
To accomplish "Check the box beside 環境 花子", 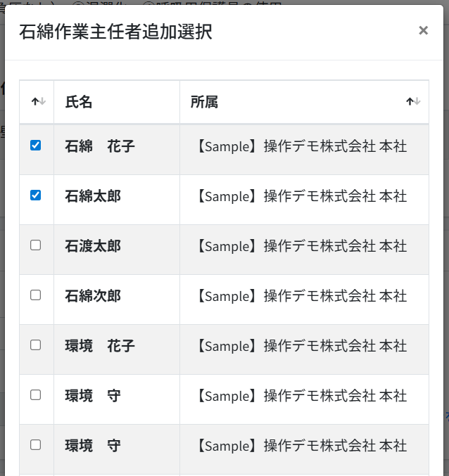I will click(x=36, y=345).
